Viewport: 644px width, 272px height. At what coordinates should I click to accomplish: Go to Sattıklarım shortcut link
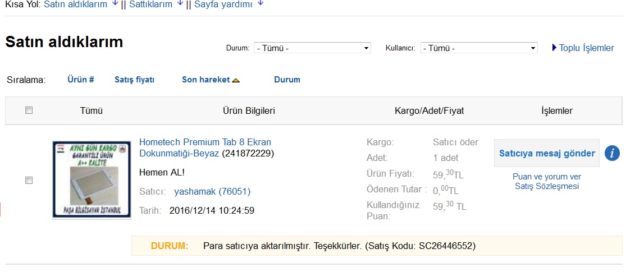150,4
